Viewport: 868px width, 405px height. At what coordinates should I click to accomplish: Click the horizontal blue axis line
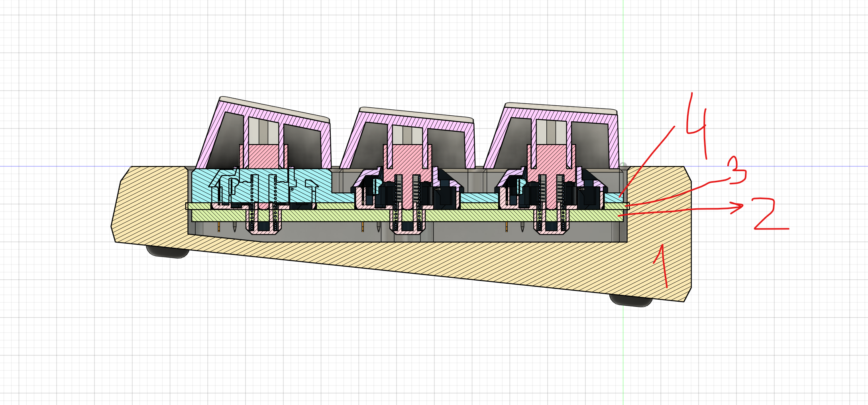(x=60, y=166)
